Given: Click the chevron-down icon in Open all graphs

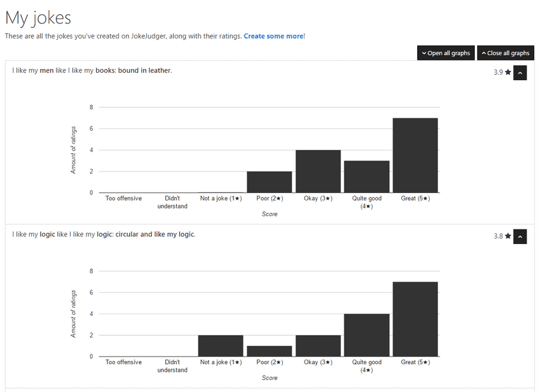Looking at the screenshot, I should (424, 53).
